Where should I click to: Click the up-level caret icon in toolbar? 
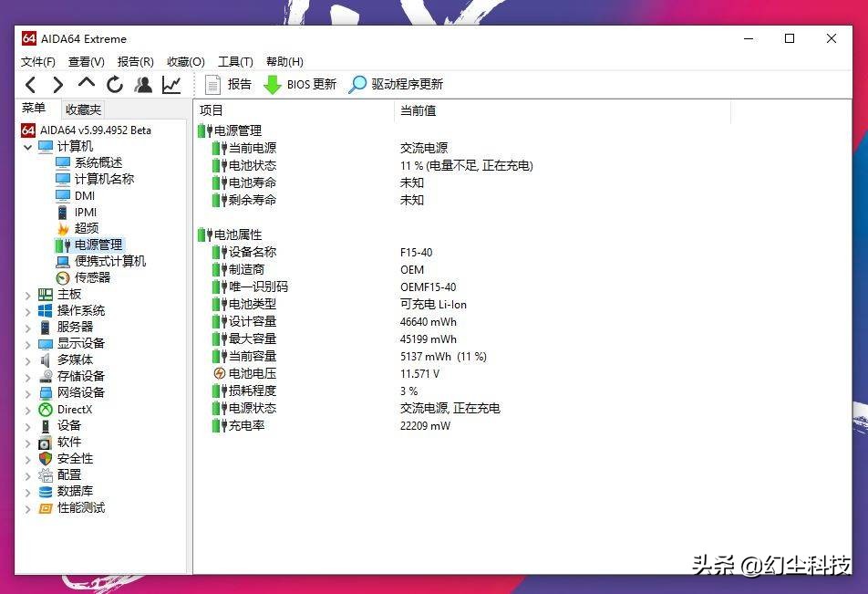click(86, 83)
